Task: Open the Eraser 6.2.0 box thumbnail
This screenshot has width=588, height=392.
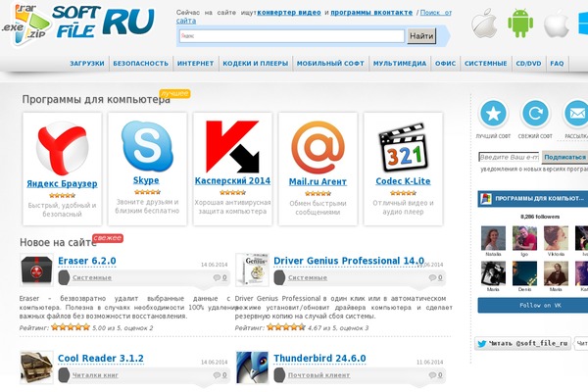Action: [36, 269]
